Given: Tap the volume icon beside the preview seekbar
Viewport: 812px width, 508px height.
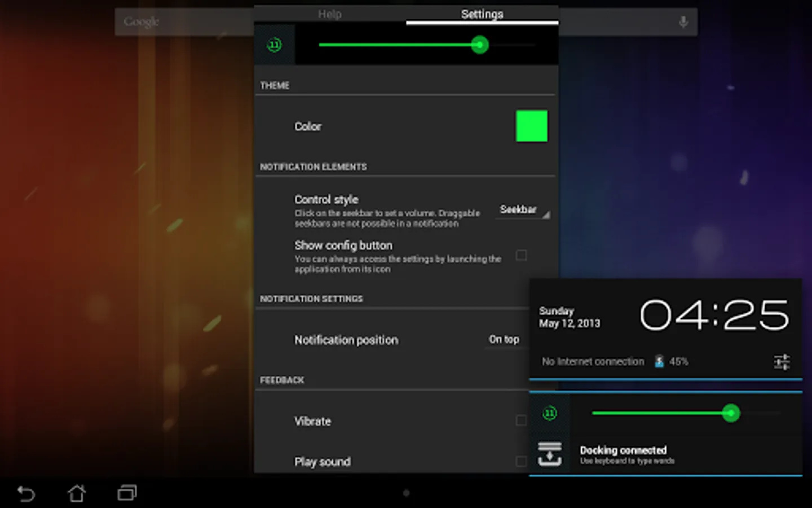Looking at the screenshot, I should tap(275, 45).
